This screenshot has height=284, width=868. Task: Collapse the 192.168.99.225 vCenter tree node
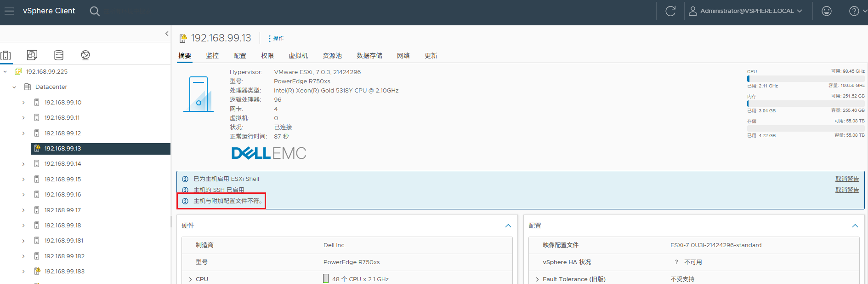pos(5,72)
